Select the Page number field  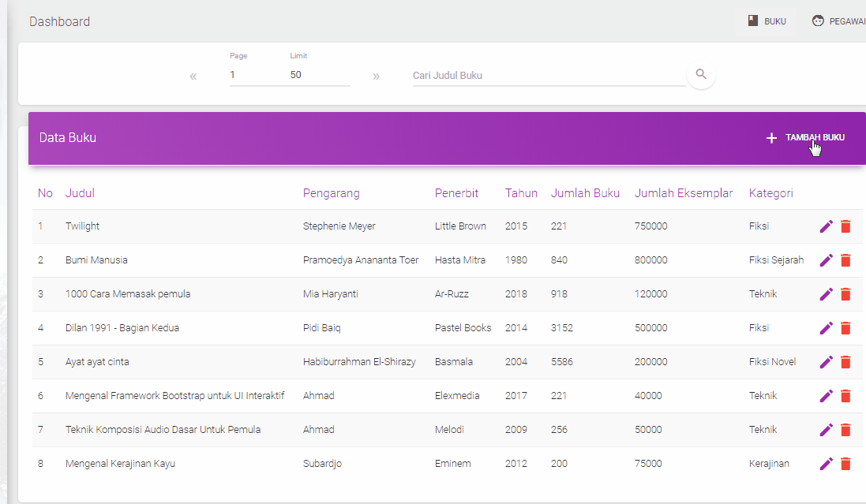pyautogui.click(x=245, y=74)
